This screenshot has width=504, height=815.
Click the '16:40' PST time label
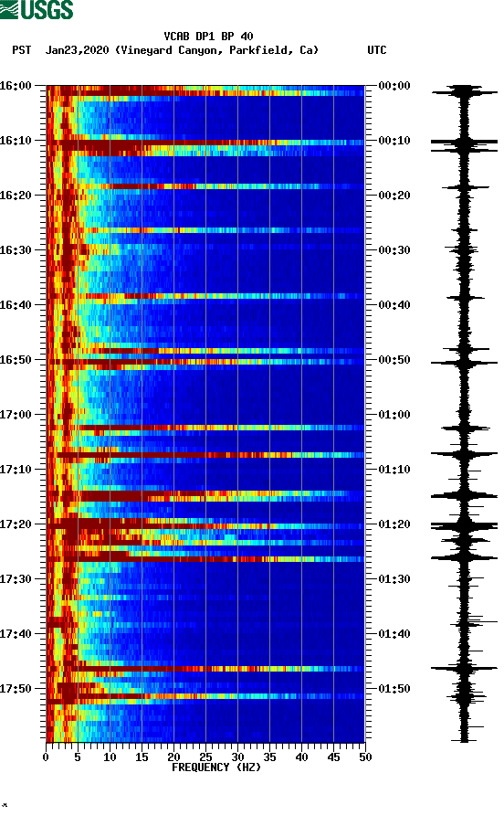pyautogui.click(x=16, y=304)
